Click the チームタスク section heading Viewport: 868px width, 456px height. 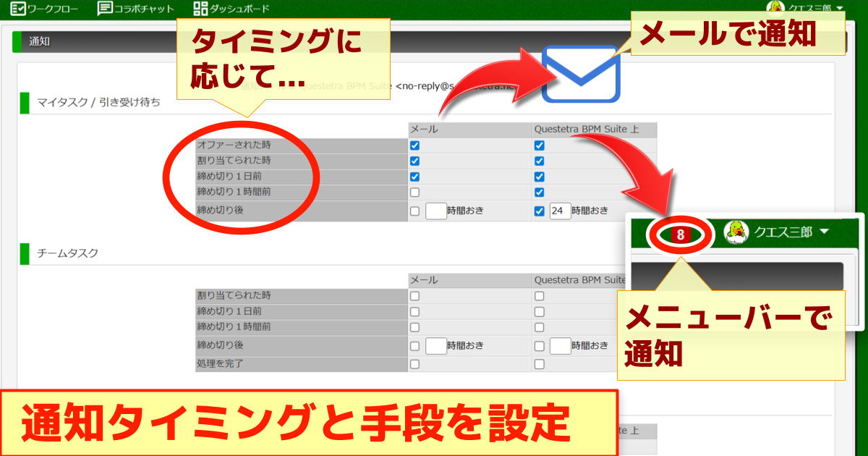(68, 253)
